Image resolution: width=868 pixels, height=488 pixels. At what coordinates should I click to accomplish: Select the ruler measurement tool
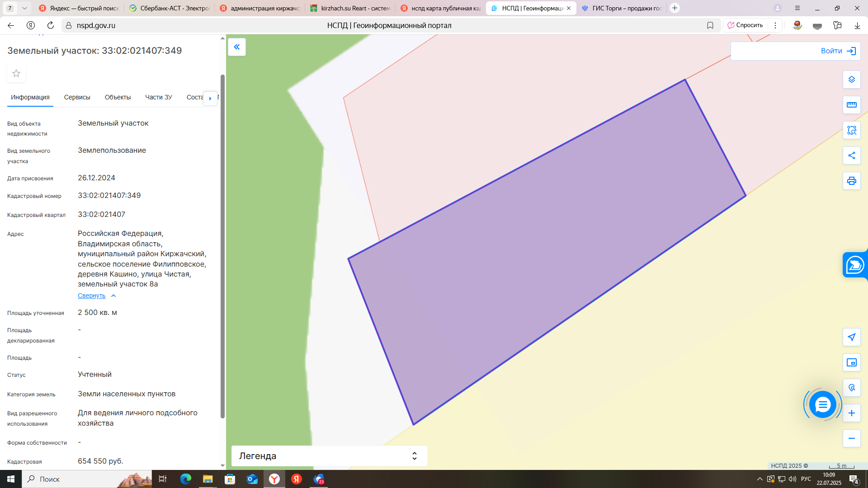point(851,105)
